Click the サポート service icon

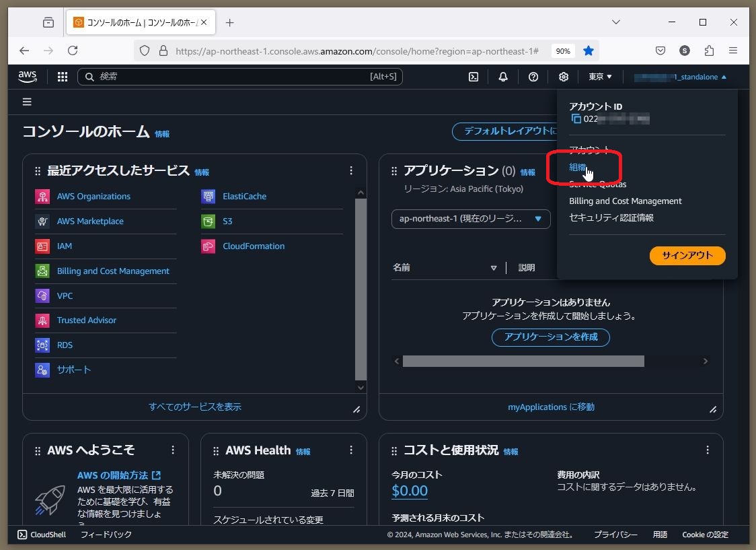tap(42, 370)
